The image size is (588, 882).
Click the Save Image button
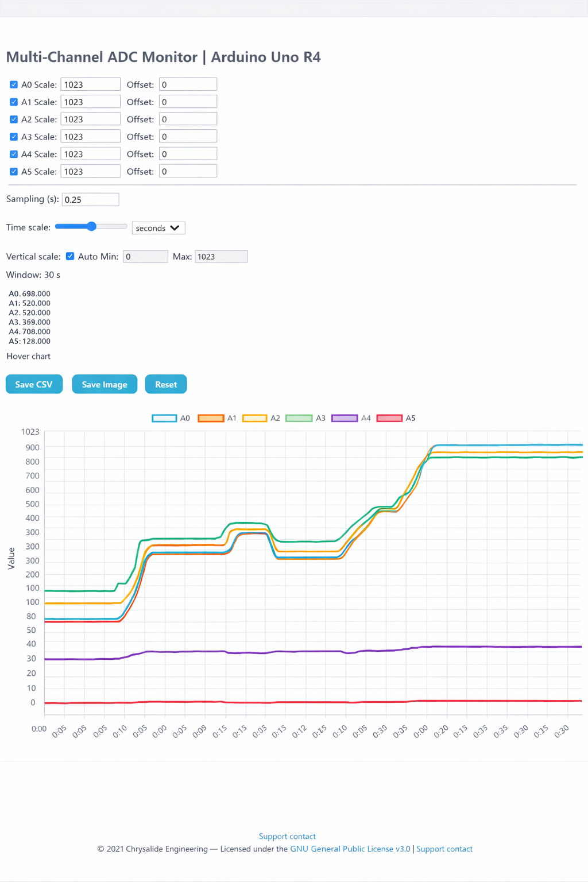coord(105,384)
